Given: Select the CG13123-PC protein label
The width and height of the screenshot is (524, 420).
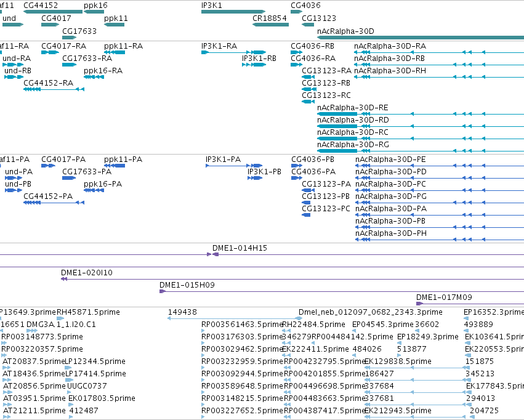Looking at the screenshot, I should pos(326,209).
